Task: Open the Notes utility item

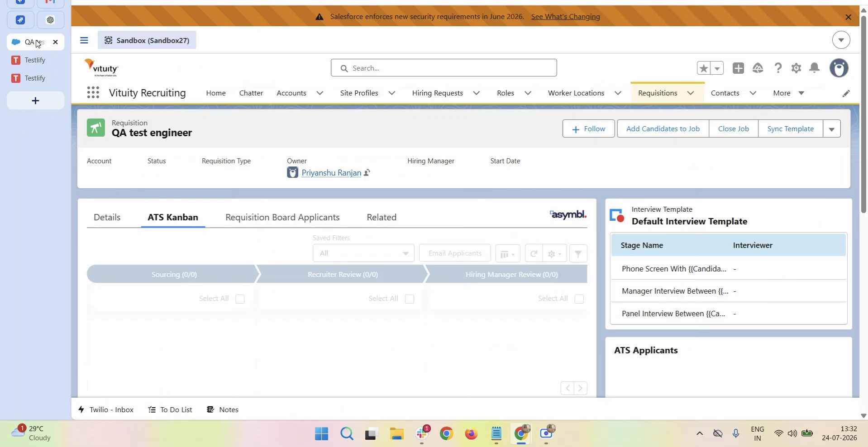Action: click(223, 410)
